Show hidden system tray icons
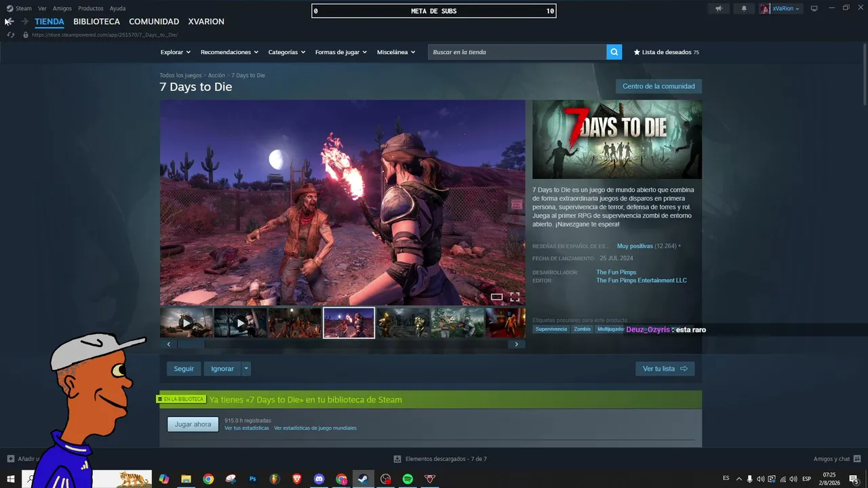This screenshot has height=488, width=868. (x=738, y=479)
